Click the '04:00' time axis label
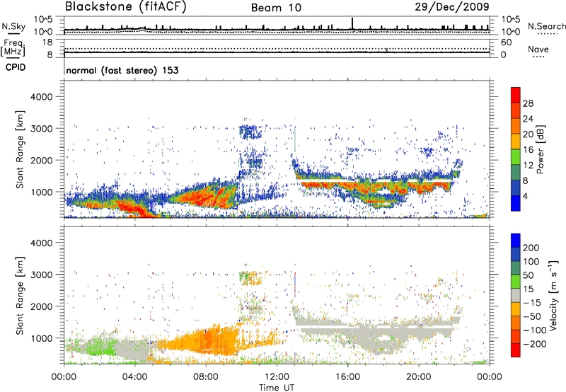Screen dimensions: 566x392 135,377
